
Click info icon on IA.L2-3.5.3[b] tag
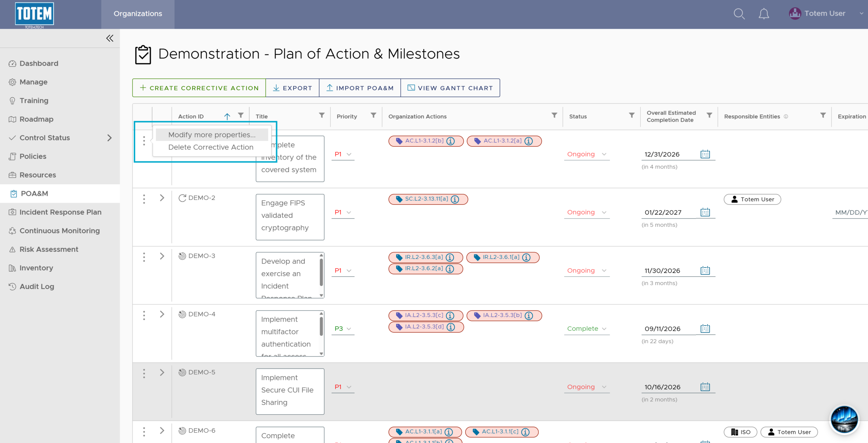pos(529,316)
